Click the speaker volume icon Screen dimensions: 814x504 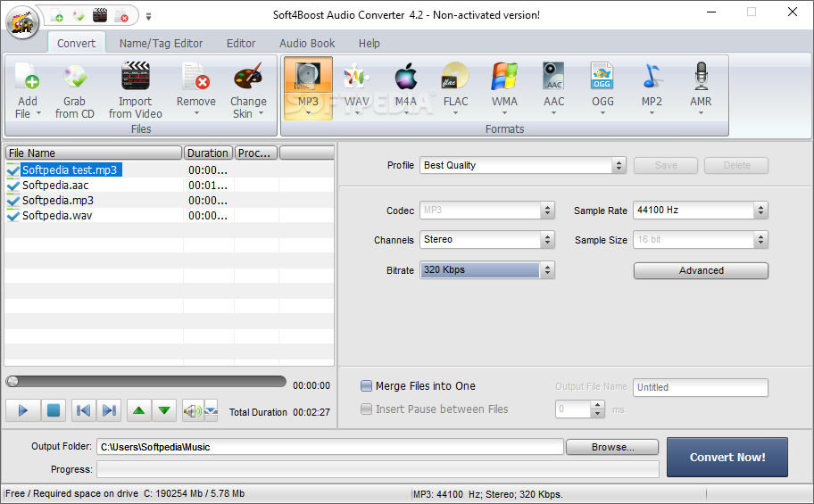193,411
